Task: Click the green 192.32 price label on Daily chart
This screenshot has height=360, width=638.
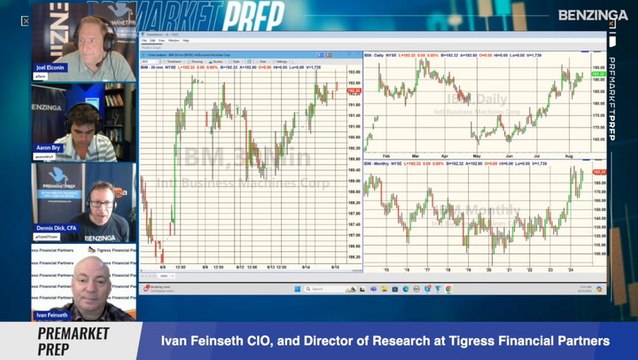Action: pyautogui.click(x=599, y=74)
